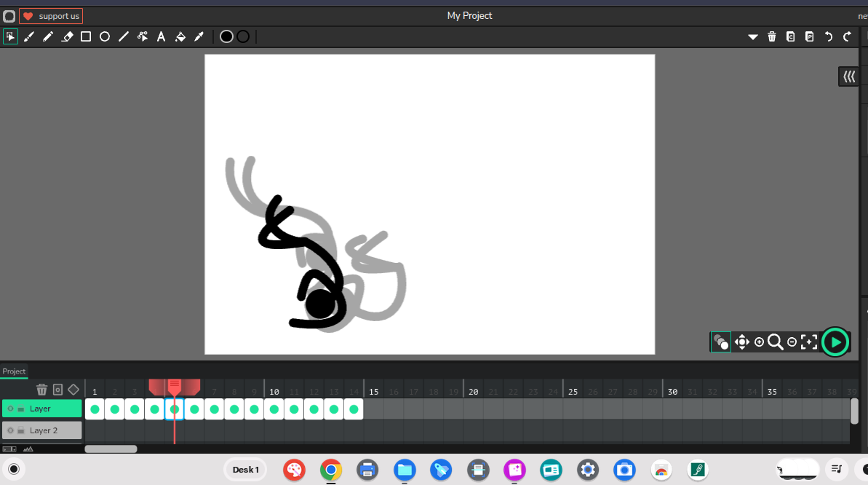Pick the Paint Bucket fill tool
868x485 pixels.
point(180,36)
